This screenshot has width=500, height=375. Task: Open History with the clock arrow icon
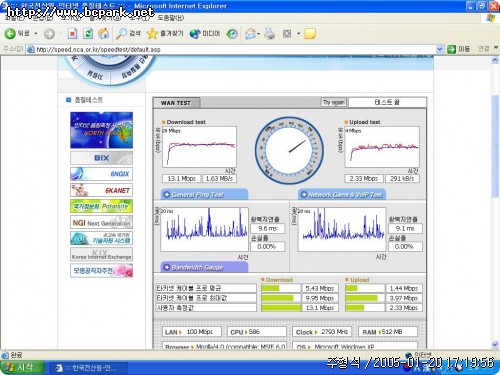point(232,34)
